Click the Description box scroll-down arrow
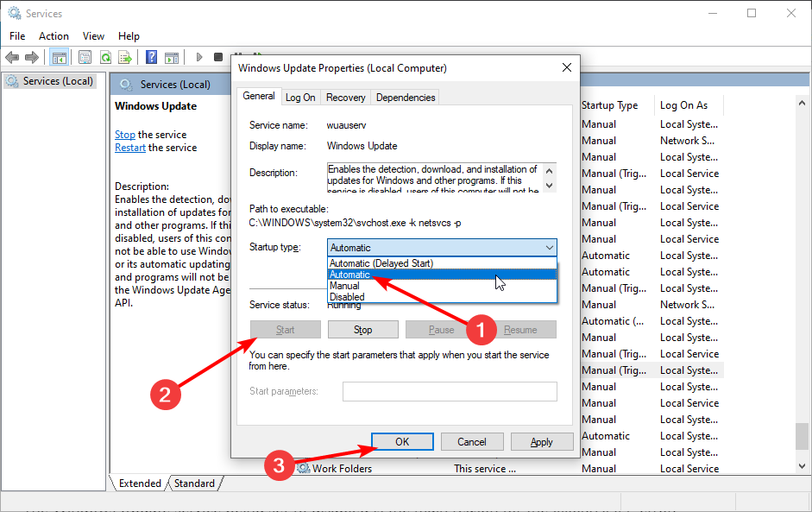 click(x=550, y=186)
